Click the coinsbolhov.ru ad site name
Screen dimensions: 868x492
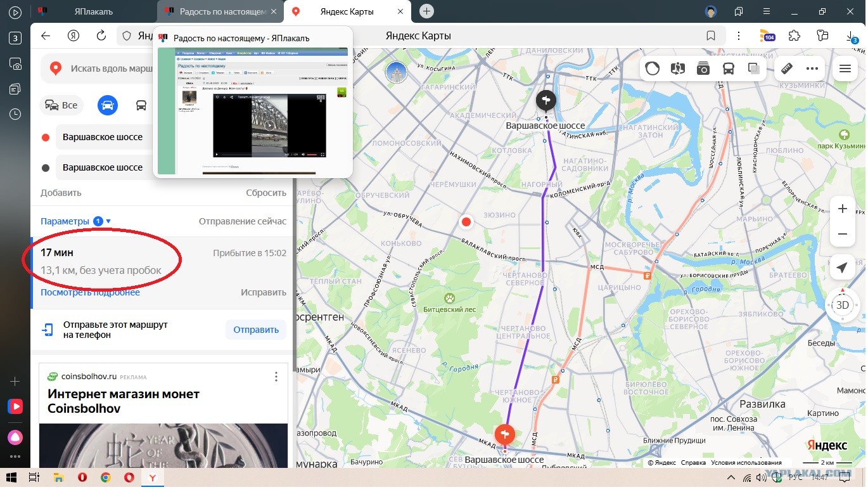(x=89, y=377)
